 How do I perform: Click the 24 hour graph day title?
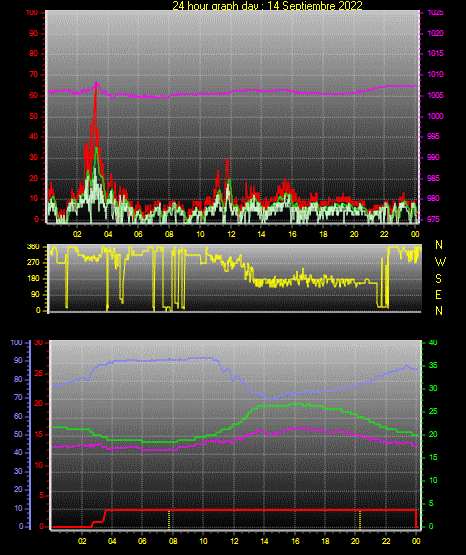267,5
